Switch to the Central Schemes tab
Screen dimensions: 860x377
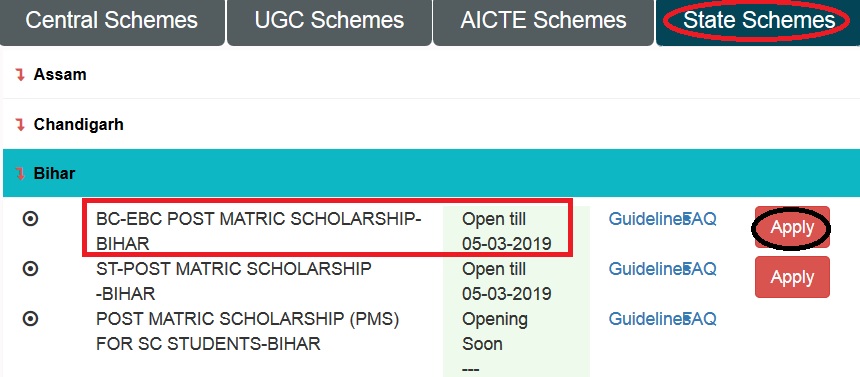[112, 21]
